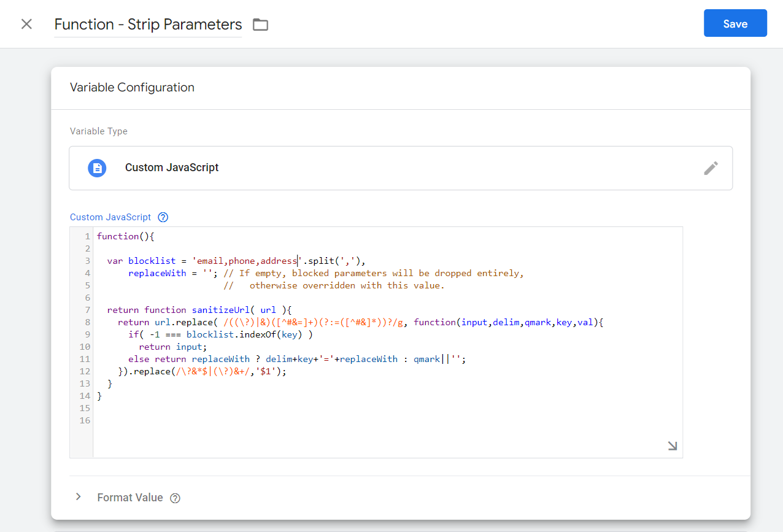Viewport: 783px width, 532px height.
Task: Click the blocklist string on line 3
Action: tap(247, 261)
